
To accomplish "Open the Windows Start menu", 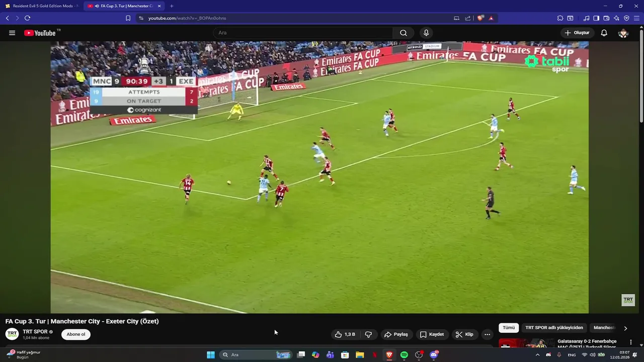I will pyautogui.click(x=211, y=355).
